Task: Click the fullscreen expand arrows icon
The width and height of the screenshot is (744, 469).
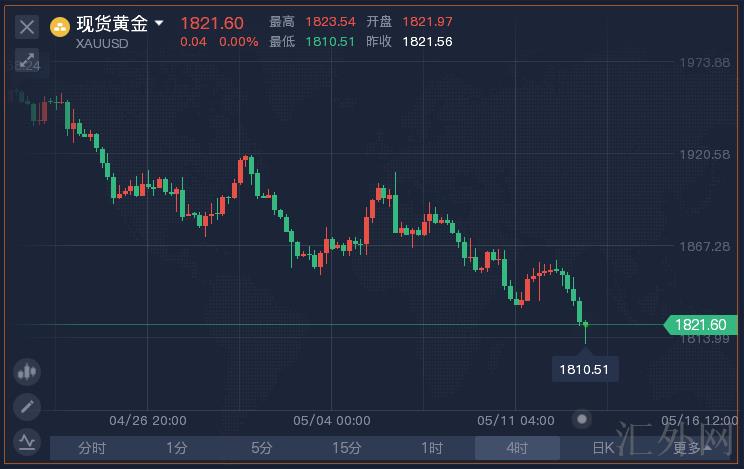Action: (x=27, y=60)
